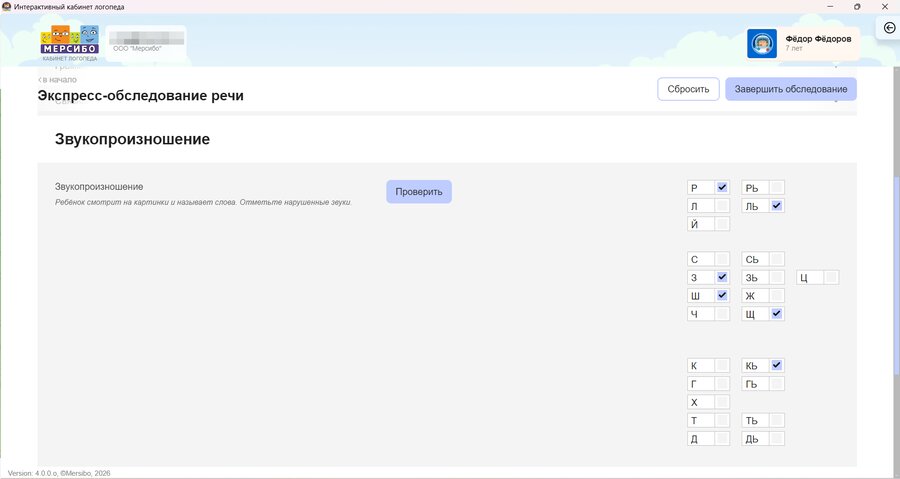Open Фёдор Фёдоров profile avatar
The width and height of the screenshot is (900, 479).
click(x=762, y=44)
